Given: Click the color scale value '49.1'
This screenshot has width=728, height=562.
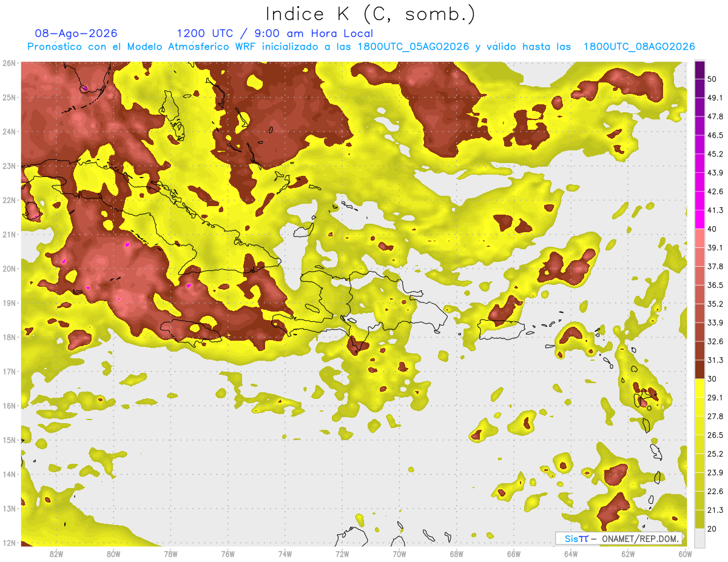Looking at the screenshot, I should point(715,98).
